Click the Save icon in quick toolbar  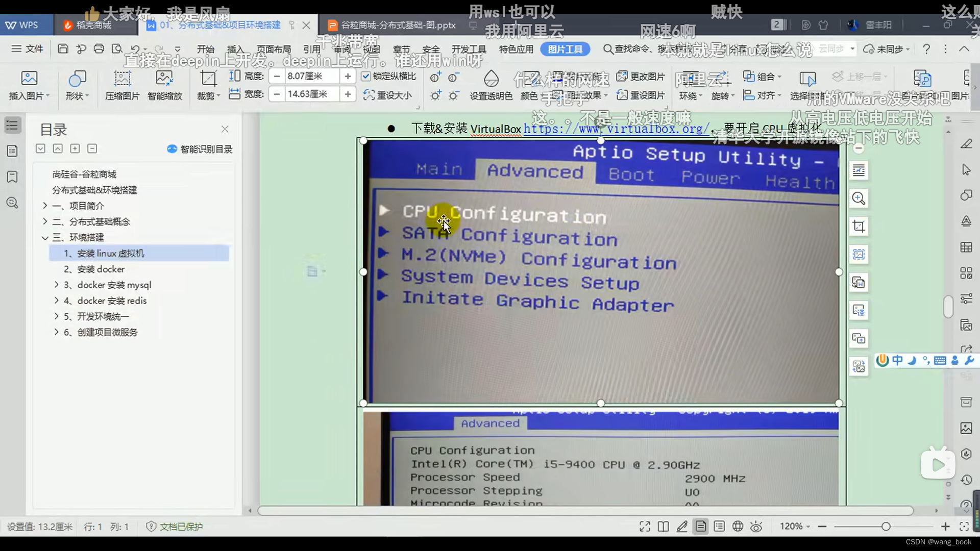tap(63, 49)
